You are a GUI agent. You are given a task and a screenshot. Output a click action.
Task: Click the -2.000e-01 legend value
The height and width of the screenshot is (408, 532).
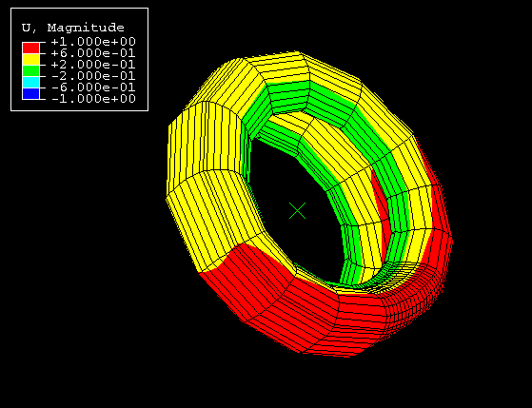tap(93, 76)
